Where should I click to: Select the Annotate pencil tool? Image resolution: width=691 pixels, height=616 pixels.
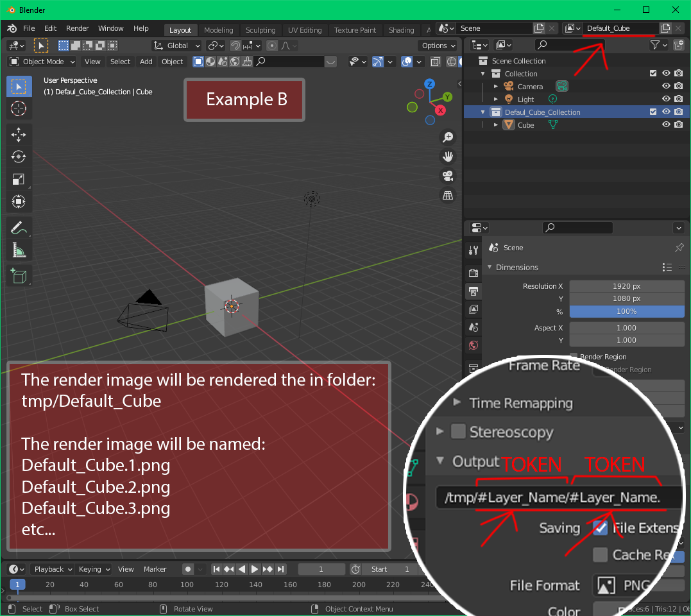19,228
